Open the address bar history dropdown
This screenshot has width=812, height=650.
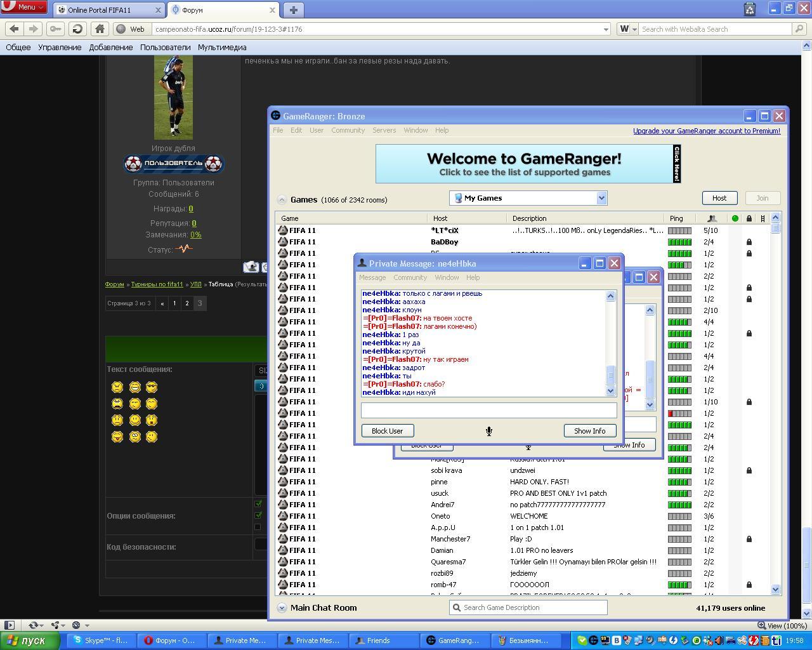[606, 29]
